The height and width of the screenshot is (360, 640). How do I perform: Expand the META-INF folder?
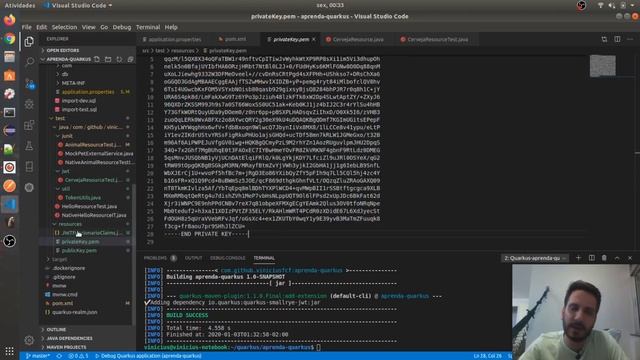tap(73, 83)
